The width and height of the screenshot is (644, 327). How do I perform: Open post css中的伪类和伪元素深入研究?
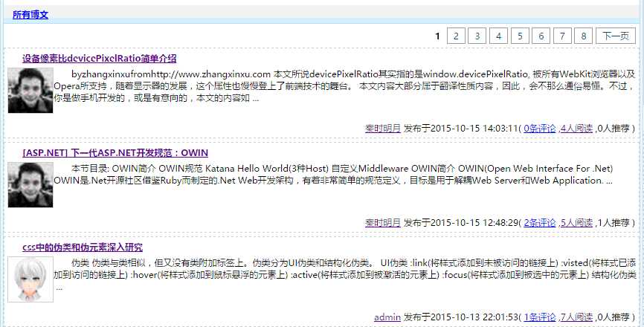(x=83, y=247)
